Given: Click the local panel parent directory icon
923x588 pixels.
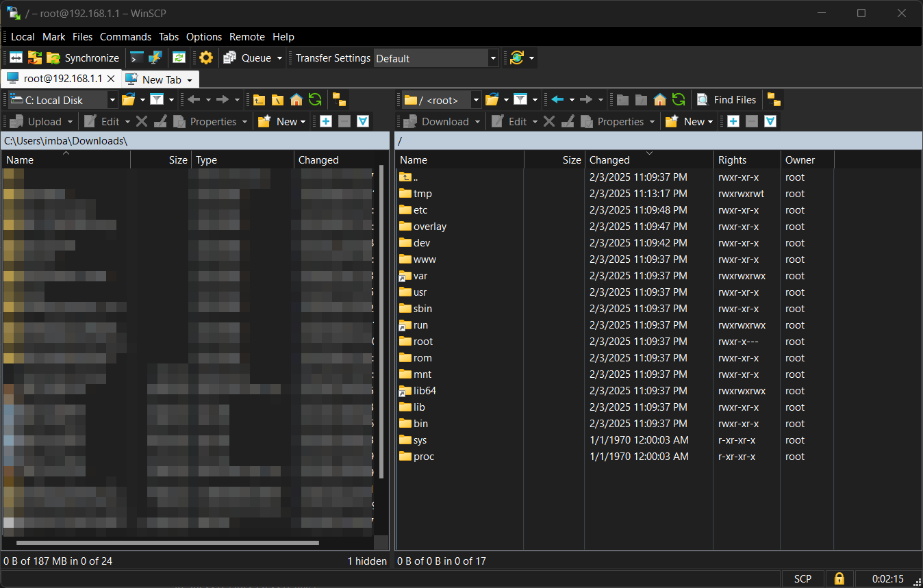Looking at the screenshot, I should pyautogui.click(x=259, y=100).
